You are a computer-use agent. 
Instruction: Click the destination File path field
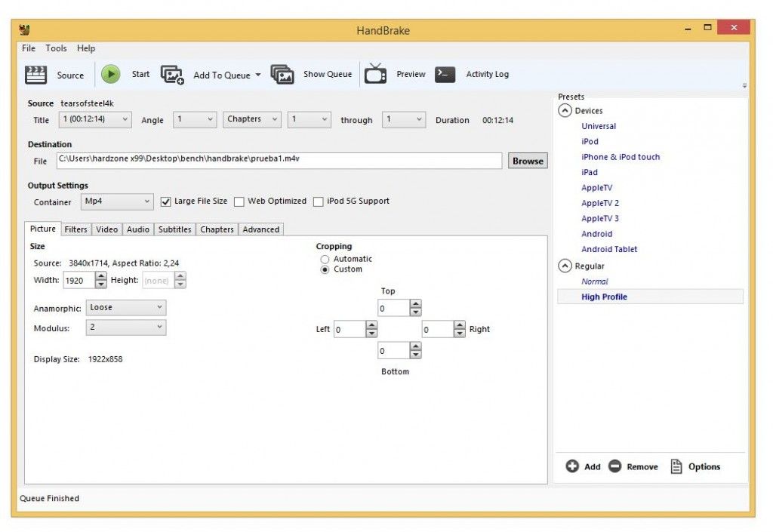tap(279, 160)
